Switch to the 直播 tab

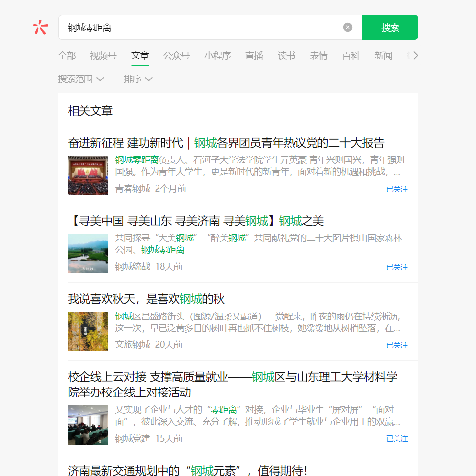[254, 56]
